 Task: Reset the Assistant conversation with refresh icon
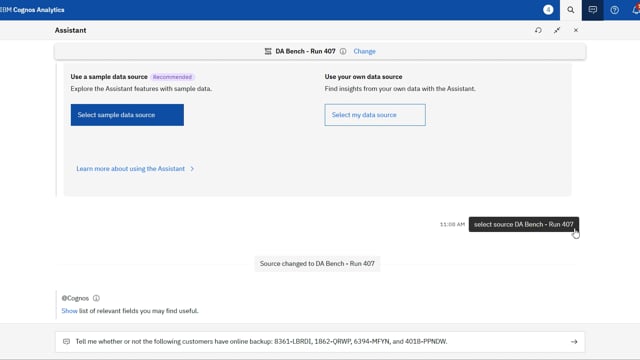pos(538,30)
